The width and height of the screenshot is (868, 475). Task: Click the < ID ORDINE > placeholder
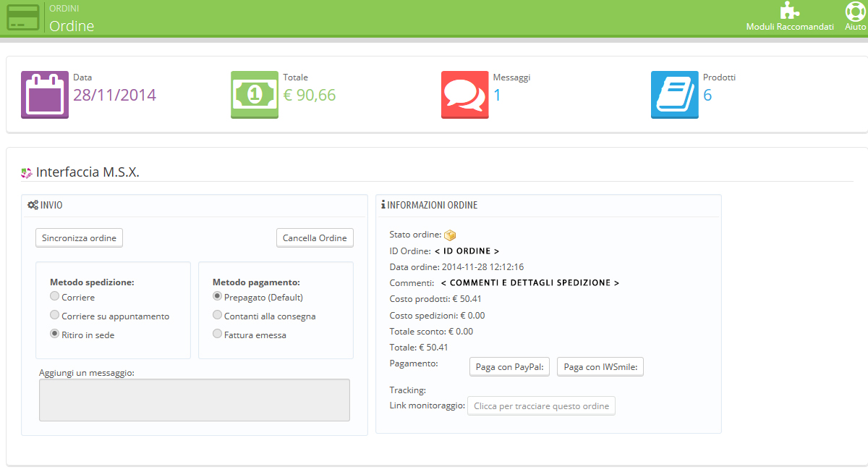tap(467, 251)
